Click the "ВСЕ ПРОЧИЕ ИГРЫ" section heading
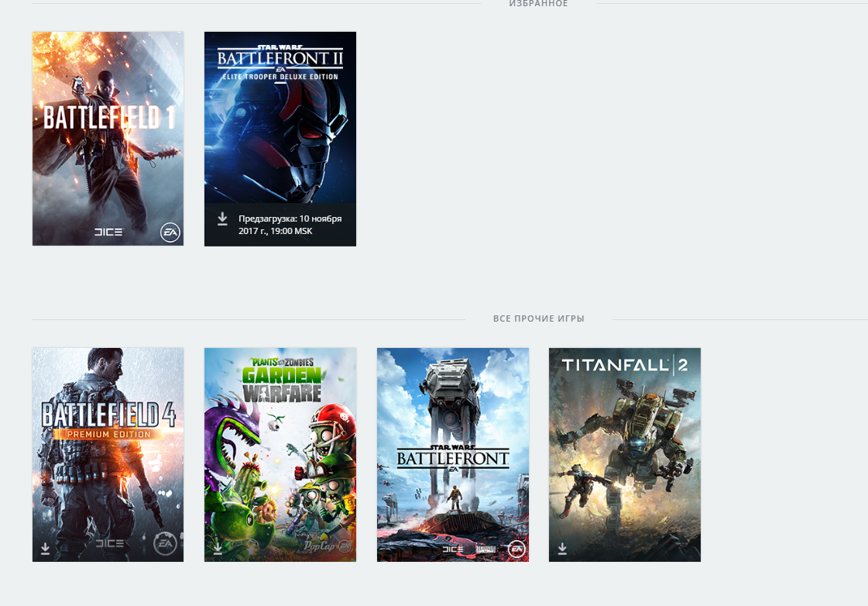The width and height of the screenshot is (868, 606). coord(539,318)
